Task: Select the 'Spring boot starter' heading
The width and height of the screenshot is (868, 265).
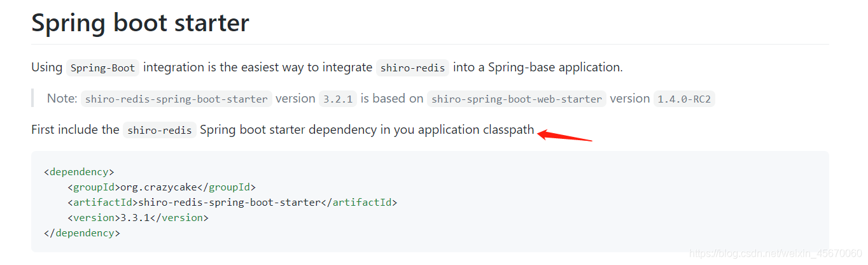Action: click(x=140, y=23)
